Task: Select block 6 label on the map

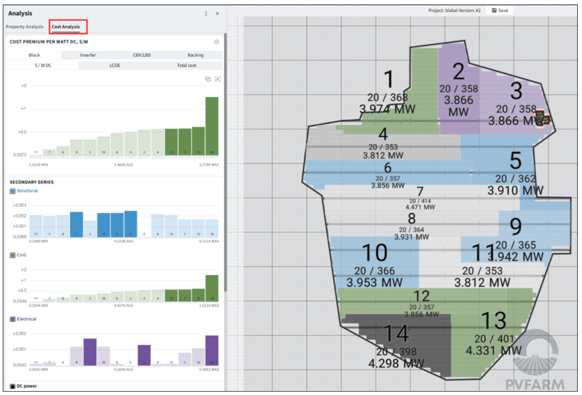Action: [x=388, y=168]
